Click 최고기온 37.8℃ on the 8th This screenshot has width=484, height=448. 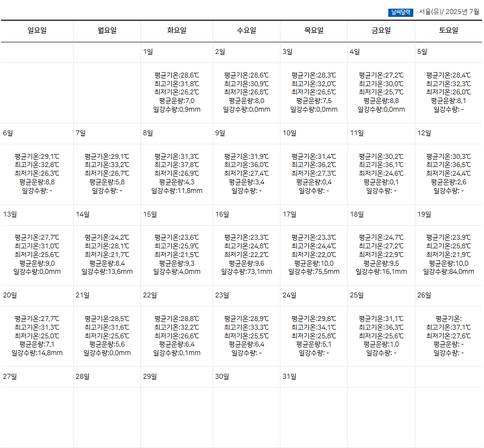click(x=177, y=165)
